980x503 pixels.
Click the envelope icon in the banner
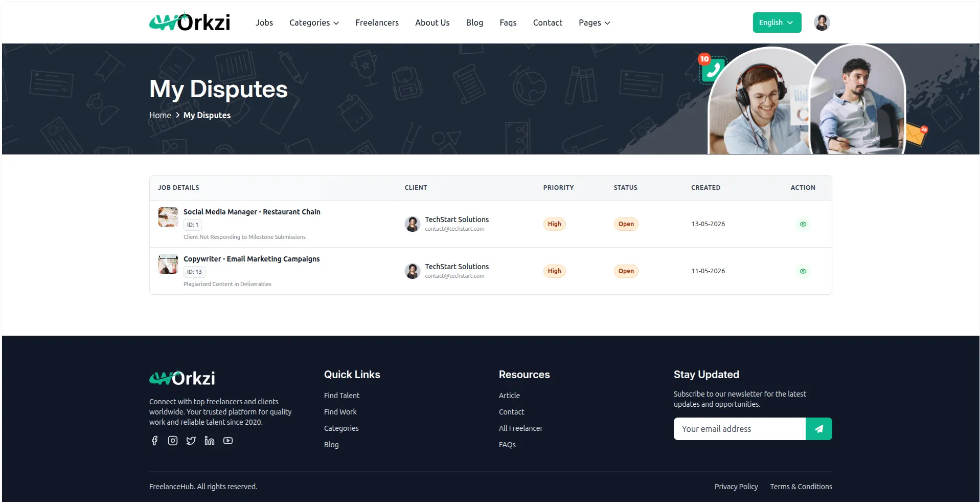pos(916,134)
